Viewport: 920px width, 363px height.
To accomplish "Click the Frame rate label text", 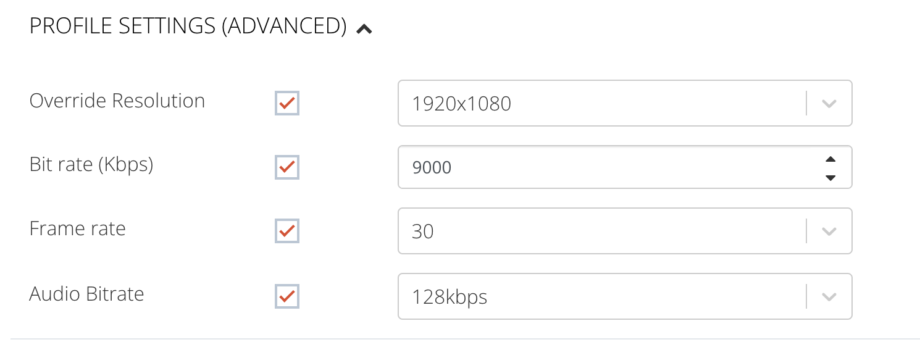I will click(77, 228).
